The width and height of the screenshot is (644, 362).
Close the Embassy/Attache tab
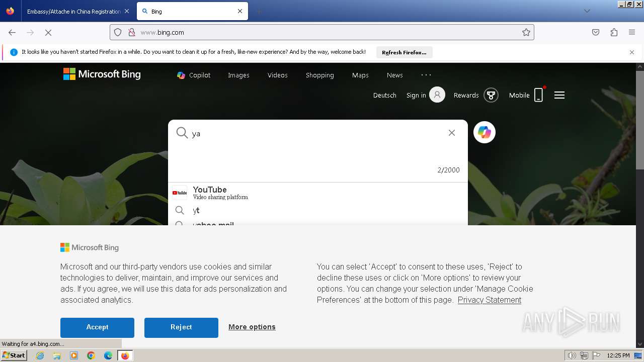point(126,11)
